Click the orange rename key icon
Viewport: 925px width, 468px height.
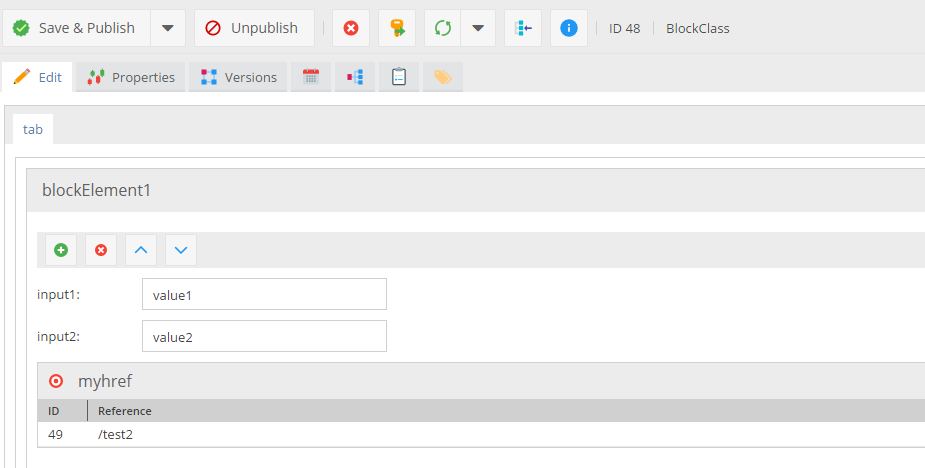(397, 28)
